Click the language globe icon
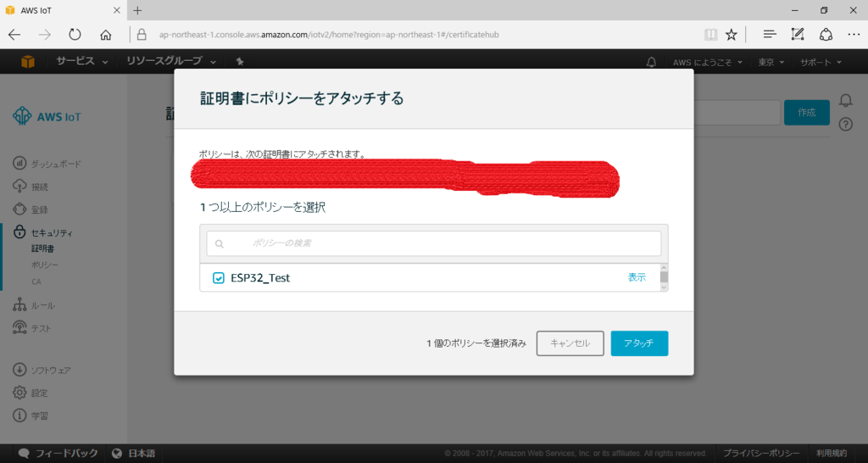This screenshot has width=868, height=463. (116, 453)
